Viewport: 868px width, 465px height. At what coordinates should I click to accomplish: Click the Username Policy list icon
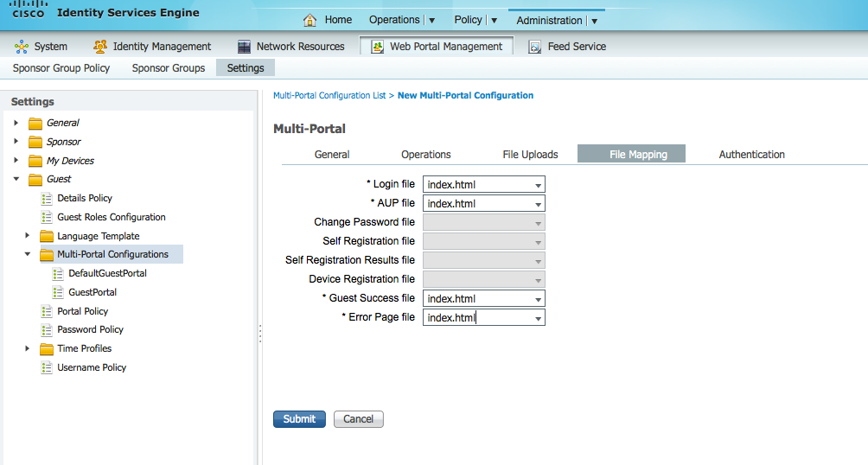pyautogui.click(x=47, y=367)
